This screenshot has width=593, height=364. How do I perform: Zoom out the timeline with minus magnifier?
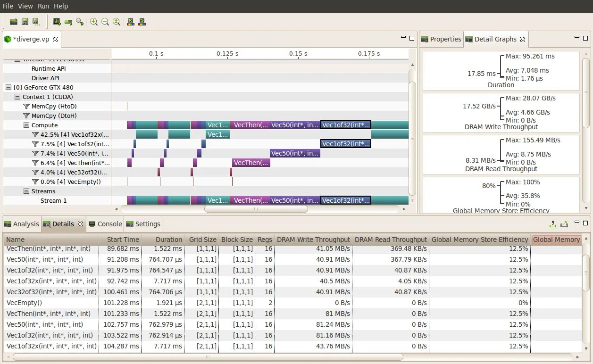click(105, 22)
